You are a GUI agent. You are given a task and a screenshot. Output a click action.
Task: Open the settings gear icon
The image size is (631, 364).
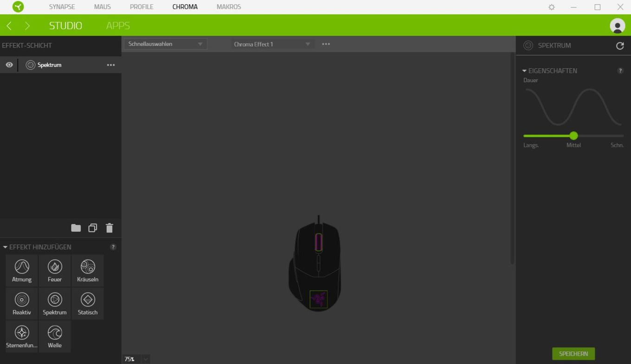click(x=552, y=7)
